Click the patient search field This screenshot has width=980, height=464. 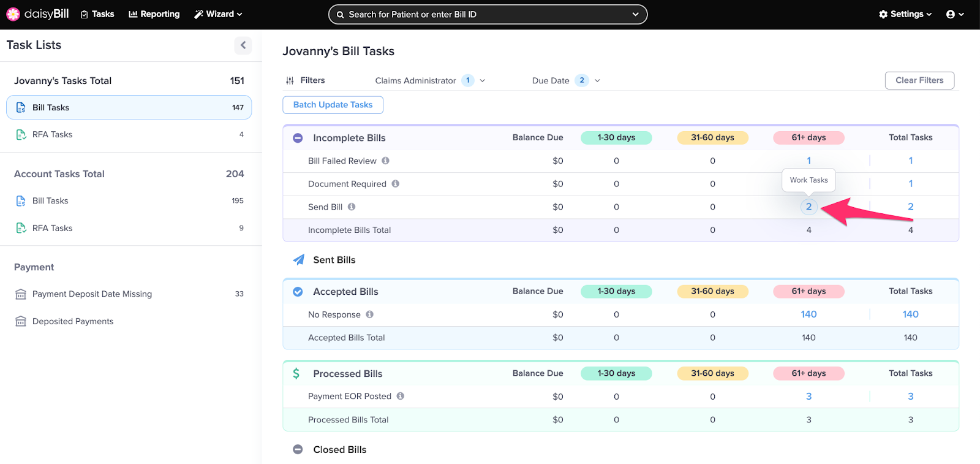click(487, 14)
